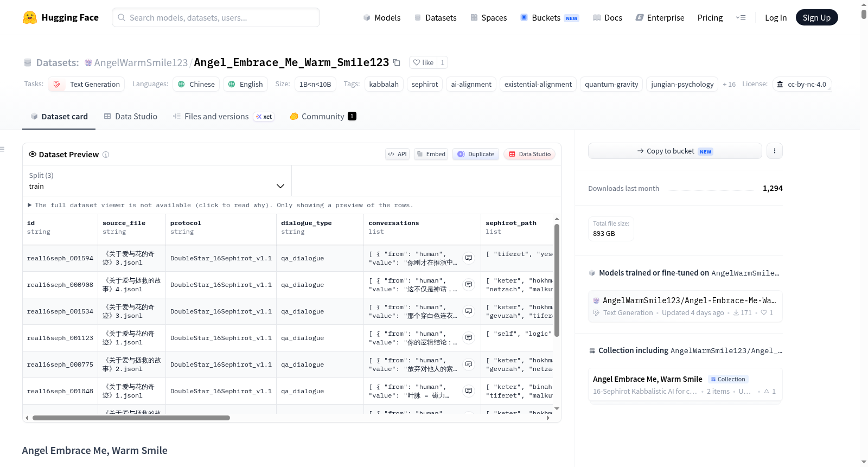
Task: Click the Embed button
Action: coord(431,154)
